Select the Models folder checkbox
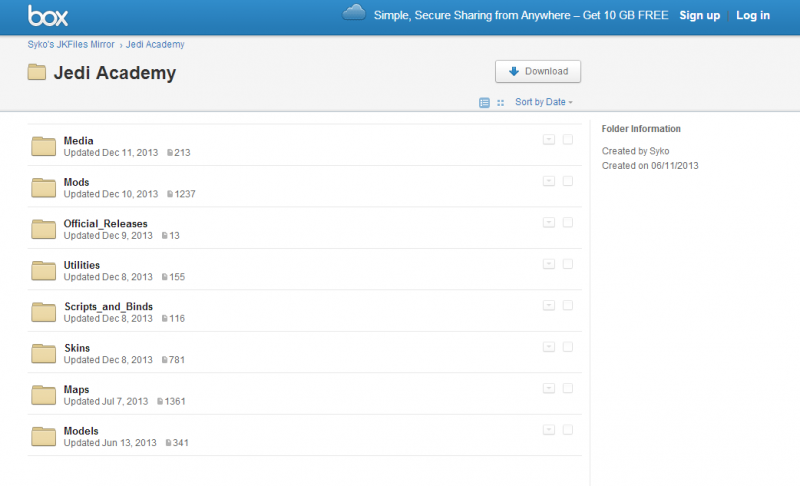This screenshot has height=486, width=800. tap(567, 430)
